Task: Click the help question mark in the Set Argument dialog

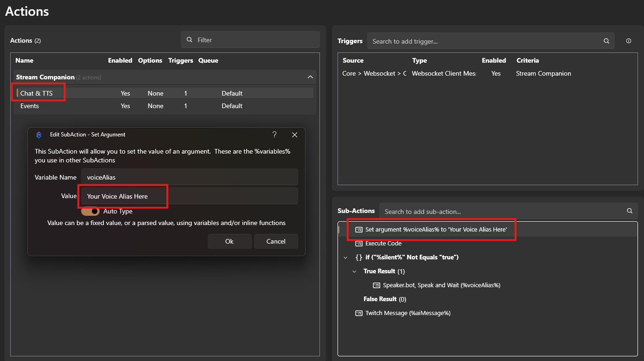Action: [274, 135]
